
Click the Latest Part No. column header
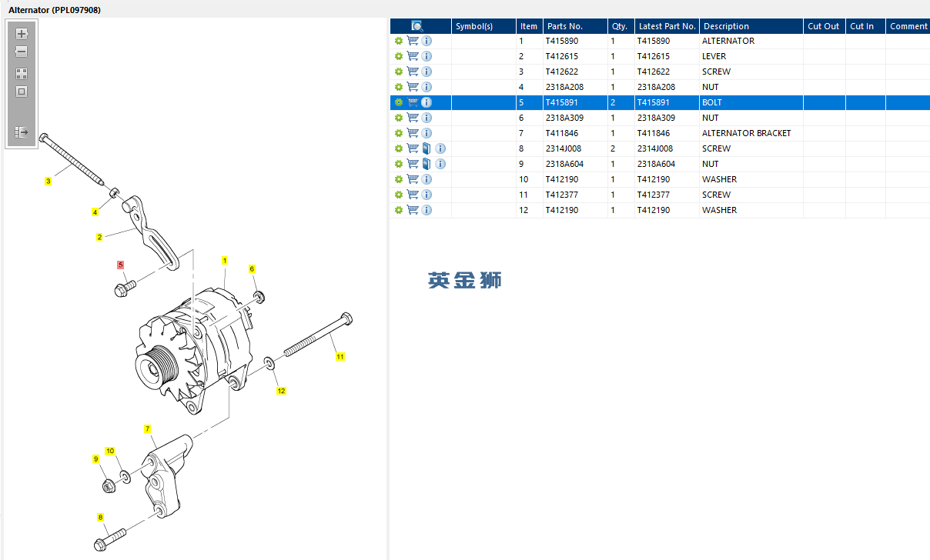click(667, 26)
